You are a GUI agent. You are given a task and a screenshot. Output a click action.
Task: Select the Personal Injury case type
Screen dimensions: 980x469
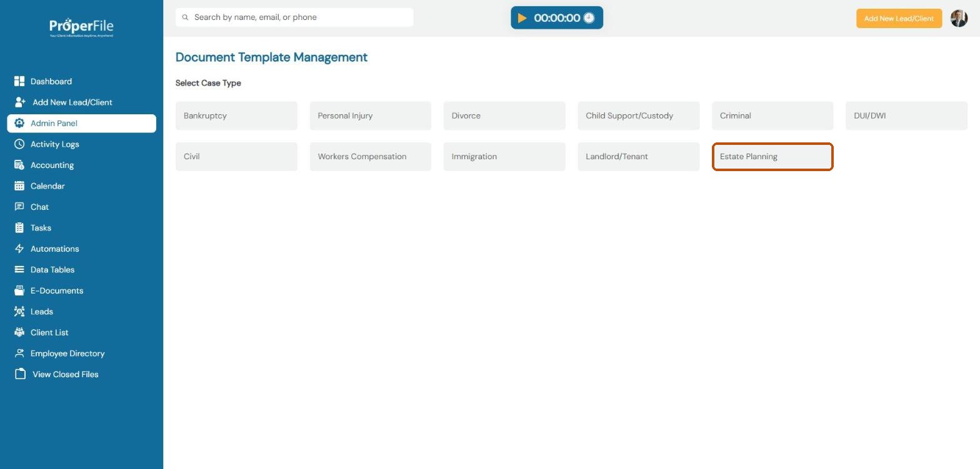[370, 116]
